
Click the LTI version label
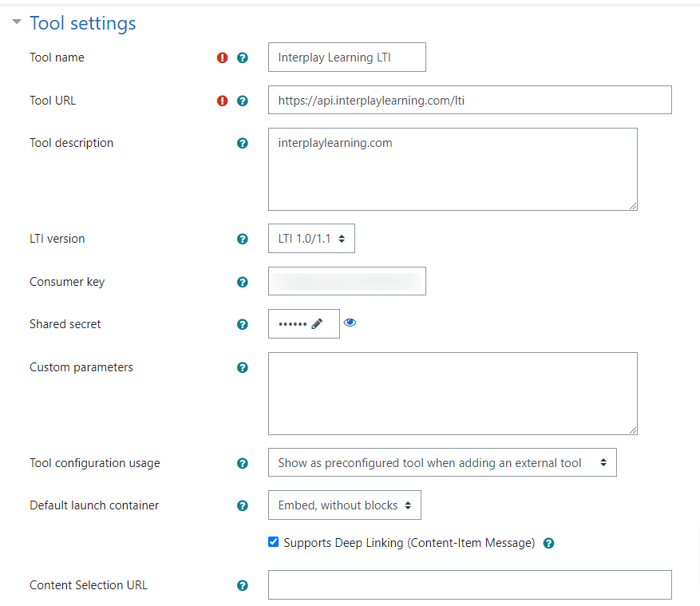(x=57, y=239)
